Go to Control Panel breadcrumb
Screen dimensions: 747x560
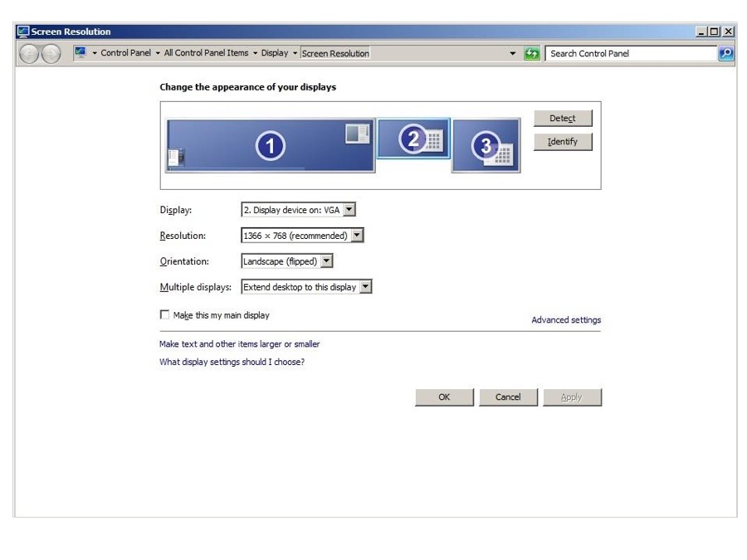pyautogui.click(x=125, y=53)
